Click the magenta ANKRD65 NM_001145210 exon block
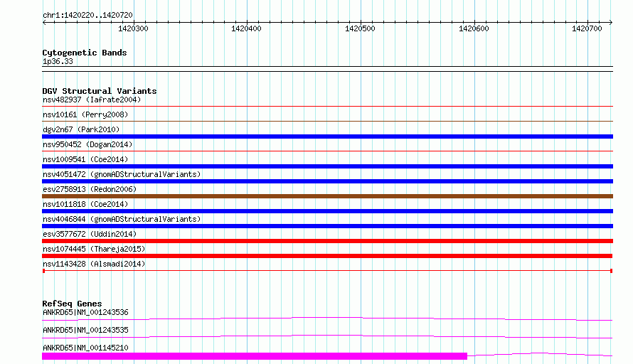 point(255,356)
